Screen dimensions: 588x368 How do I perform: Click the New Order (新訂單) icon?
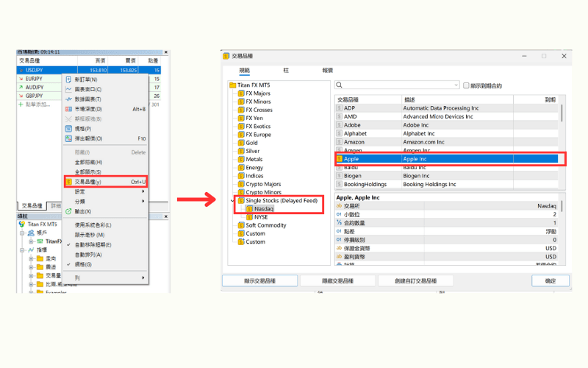(x=68, y=79)
